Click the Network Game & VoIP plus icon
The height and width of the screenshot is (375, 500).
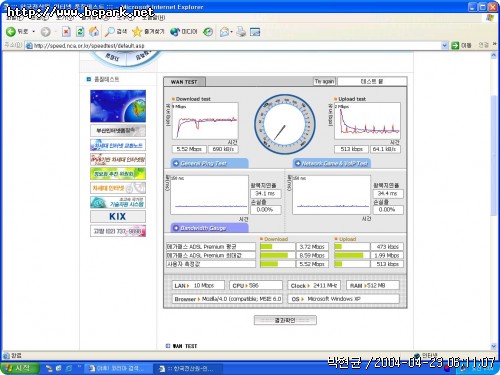pos(298,163)
